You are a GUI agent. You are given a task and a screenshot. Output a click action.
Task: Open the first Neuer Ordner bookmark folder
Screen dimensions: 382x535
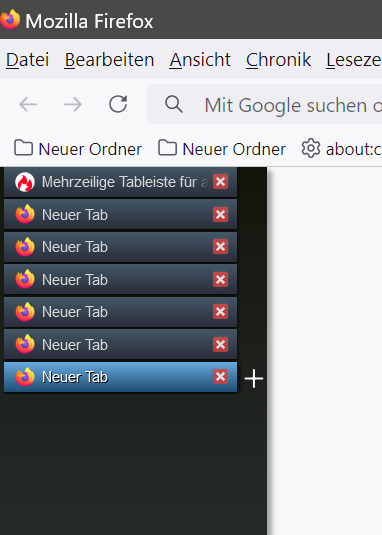78,149
